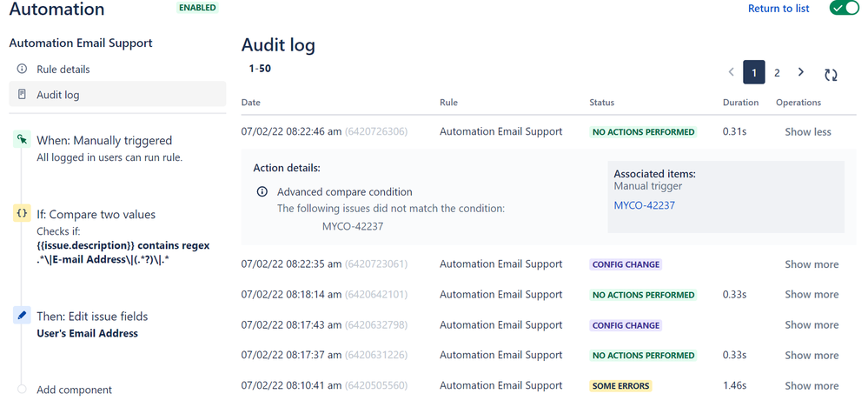868x407 pixels.
Task: Click the Operations column header
Action: [x=798, y=103]
